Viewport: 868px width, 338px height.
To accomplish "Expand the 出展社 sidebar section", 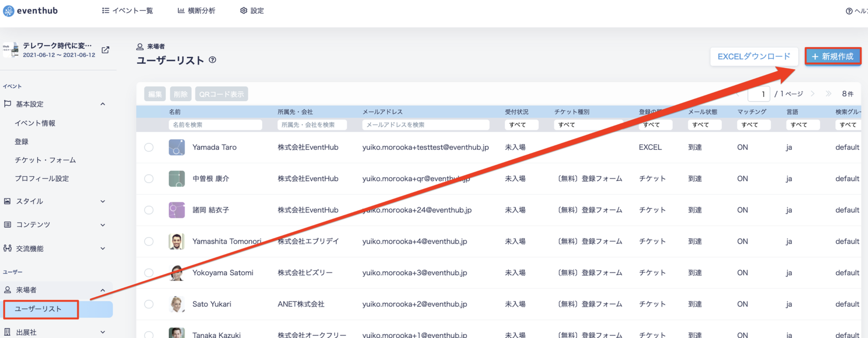I will [x=103, y=332].
